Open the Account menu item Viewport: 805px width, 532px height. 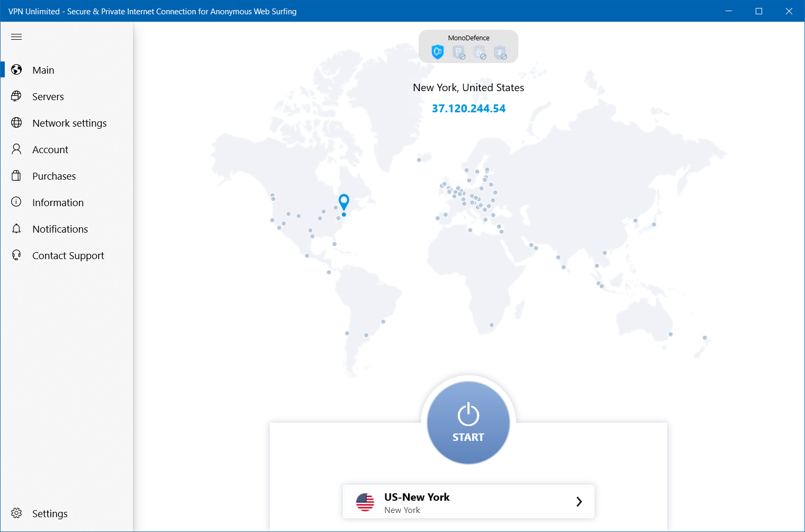pyautogui.click(x=50, y=149)
